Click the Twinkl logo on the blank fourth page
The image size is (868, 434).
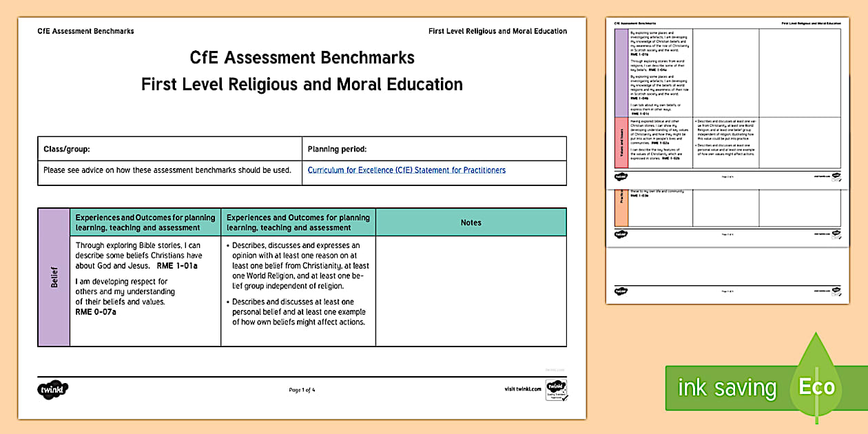click(x=621, y=291)
